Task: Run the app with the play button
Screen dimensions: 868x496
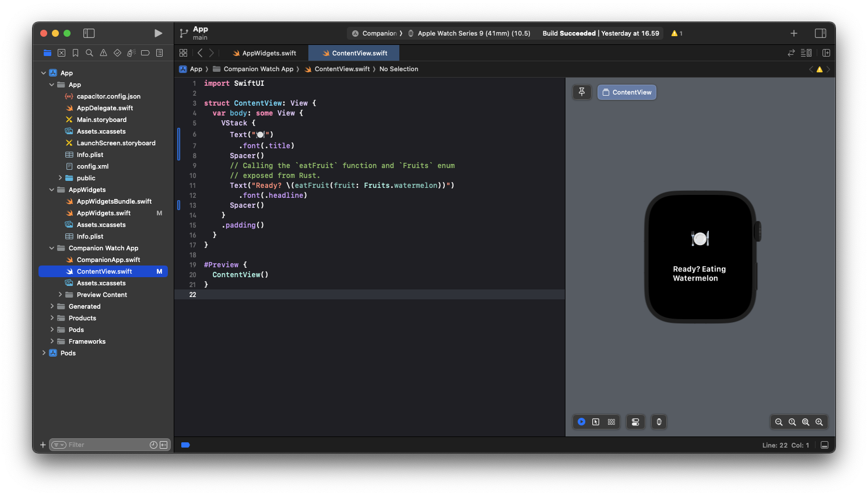Action: click(158, 33)
